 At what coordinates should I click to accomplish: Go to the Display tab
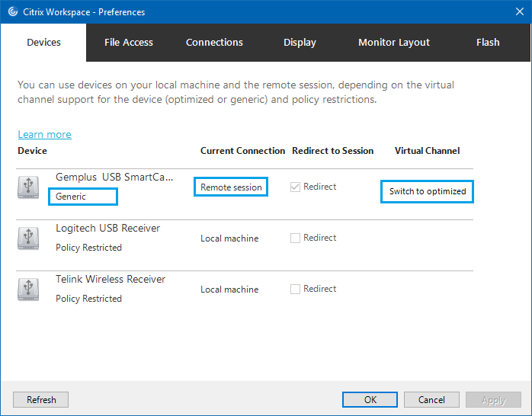[300, 43]
